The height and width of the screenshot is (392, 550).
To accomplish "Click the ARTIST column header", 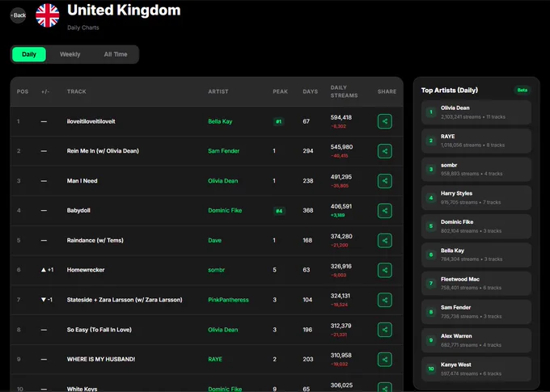I will pyautogui.click(x=218, y=91).
